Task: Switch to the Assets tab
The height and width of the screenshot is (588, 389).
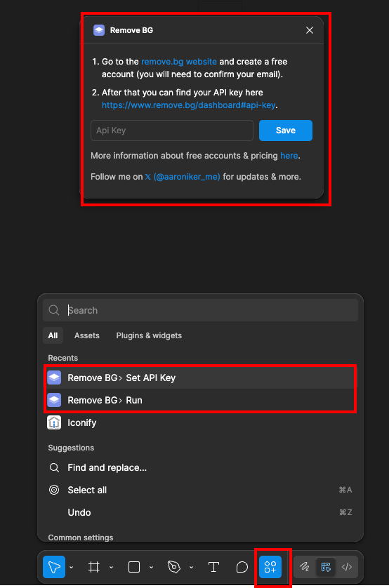Action: coord(86,335)
